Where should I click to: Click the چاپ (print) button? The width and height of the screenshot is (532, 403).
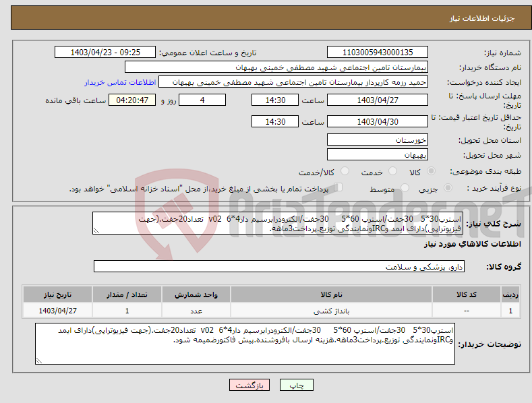pos(297,385)
